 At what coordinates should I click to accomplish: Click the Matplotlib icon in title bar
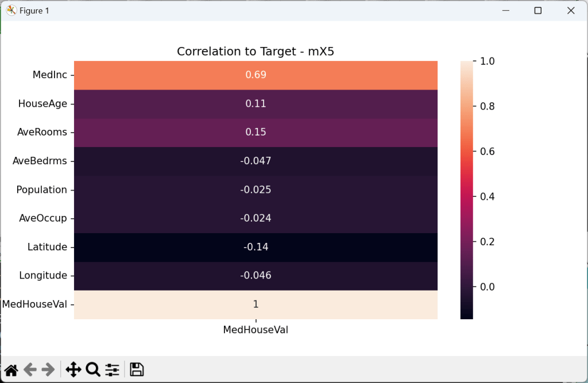[x=11, y=10]
